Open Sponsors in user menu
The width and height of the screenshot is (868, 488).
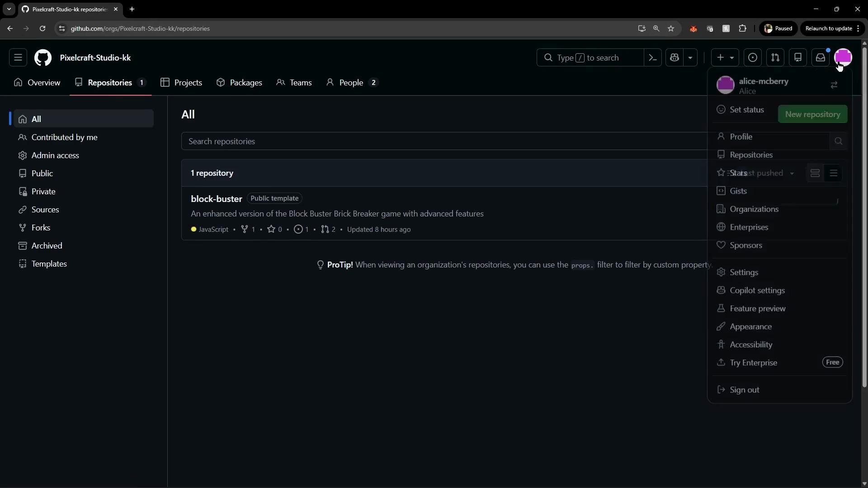[x=780, y=245]
